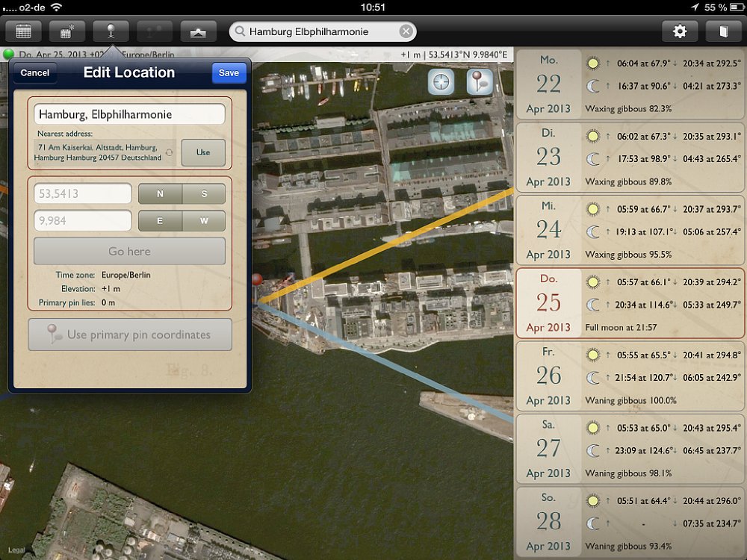Viewport: 747px width, 560px height.
Task: Open the book/help icon in toolbar
Action: click(722, 31)
